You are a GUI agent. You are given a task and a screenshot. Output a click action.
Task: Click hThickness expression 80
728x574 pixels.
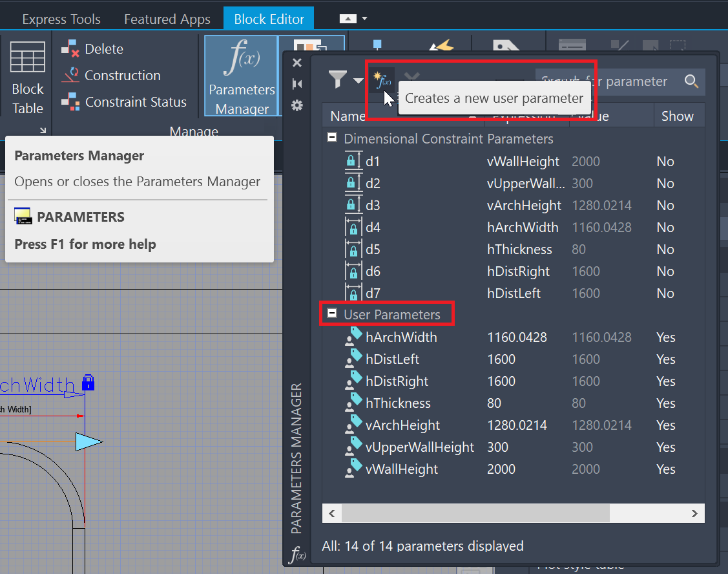tap(494, 403)
